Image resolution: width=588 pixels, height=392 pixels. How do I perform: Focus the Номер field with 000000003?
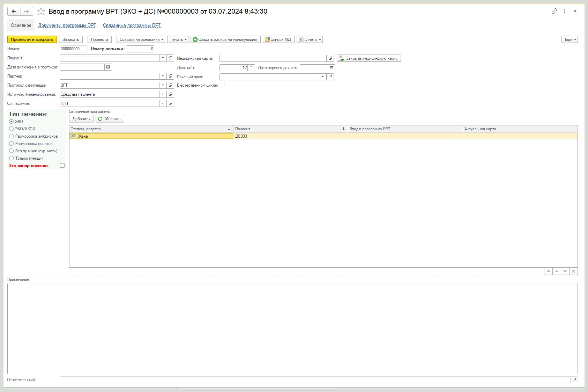click(74, 49)
